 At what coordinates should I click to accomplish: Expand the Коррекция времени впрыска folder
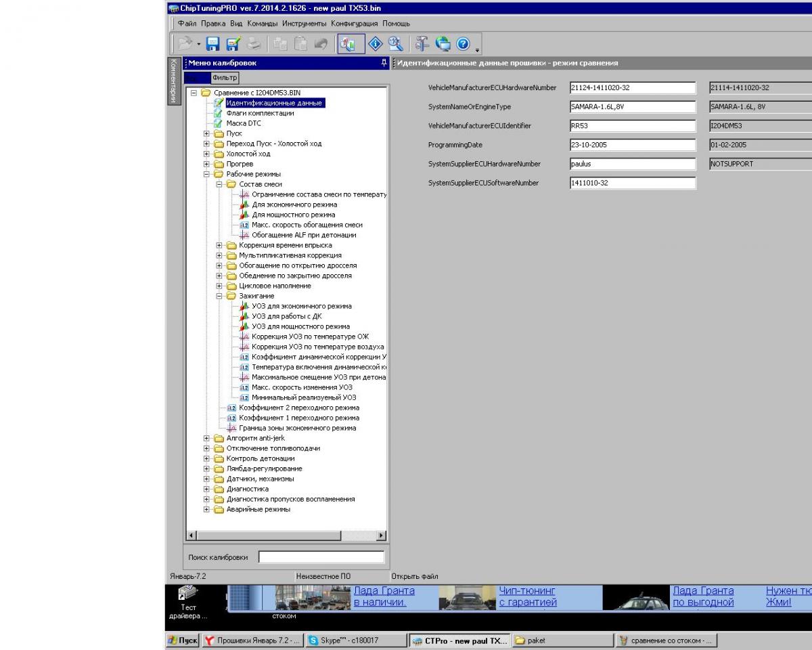tap(219, 245)
